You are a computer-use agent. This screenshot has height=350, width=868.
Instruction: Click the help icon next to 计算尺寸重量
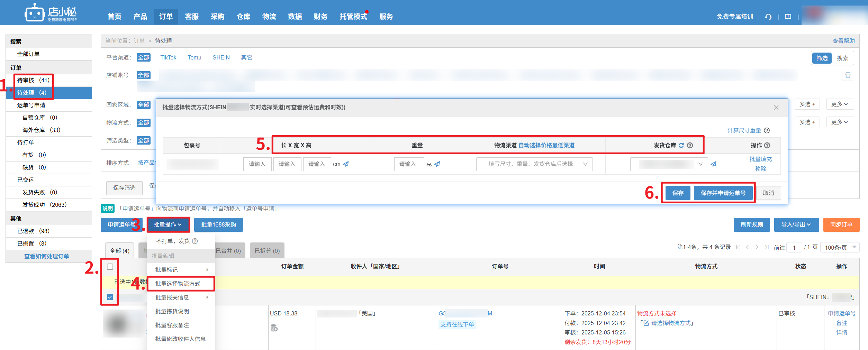(767, 130)
